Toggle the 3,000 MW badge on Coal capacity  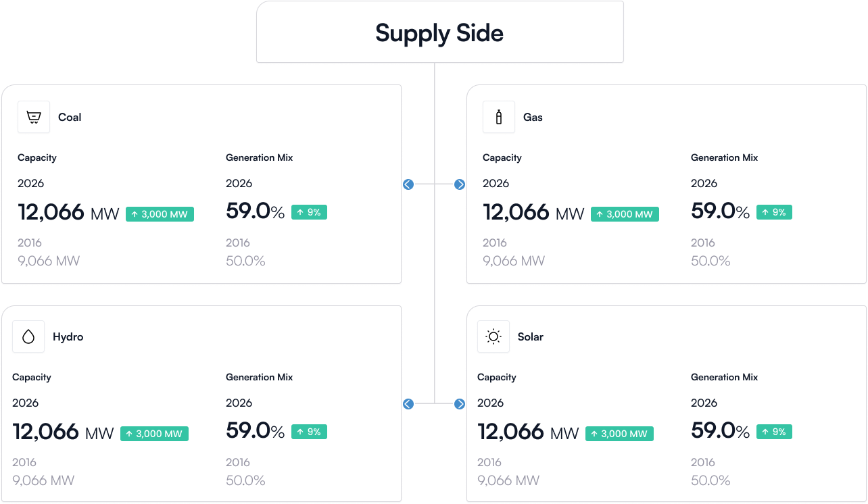160,213
